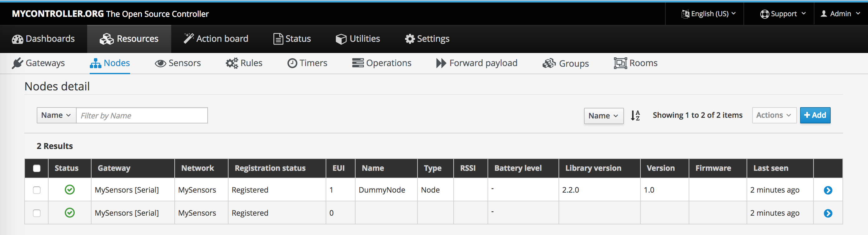Click MySensors [Serial] in DummyNode row
868x235 pixels.
click(x=127, y=190)
